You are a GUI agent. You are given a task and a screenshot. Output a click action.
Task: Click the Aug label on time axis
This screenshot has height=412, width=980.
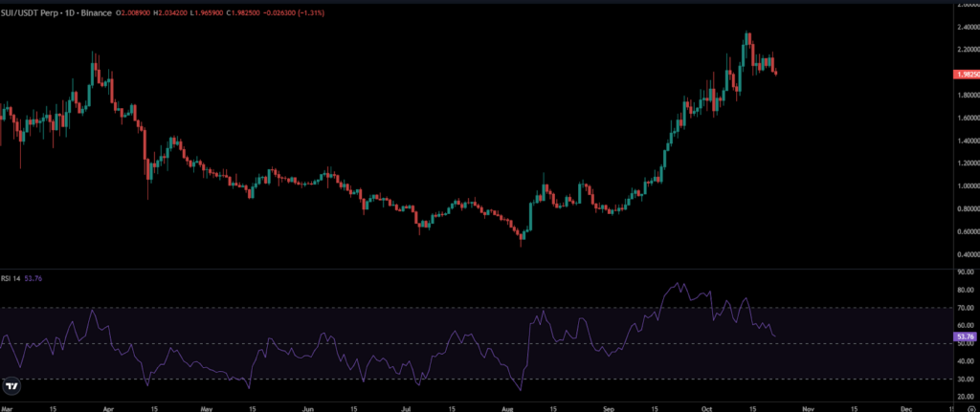[x=507, y=407]
